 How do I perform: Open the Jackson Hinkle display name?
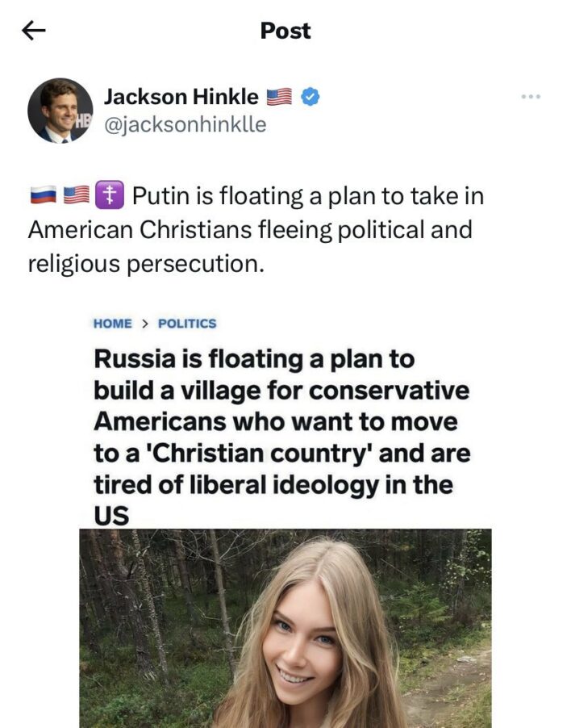181,97
